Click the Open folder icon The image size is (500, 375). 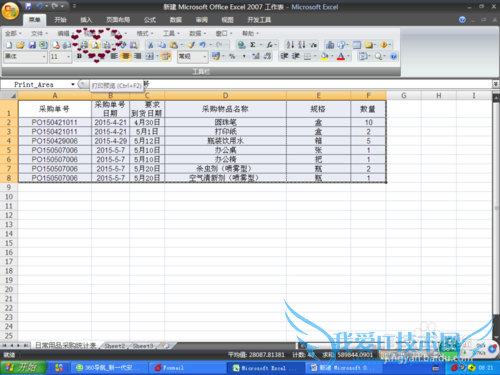(x=20, y=45)
